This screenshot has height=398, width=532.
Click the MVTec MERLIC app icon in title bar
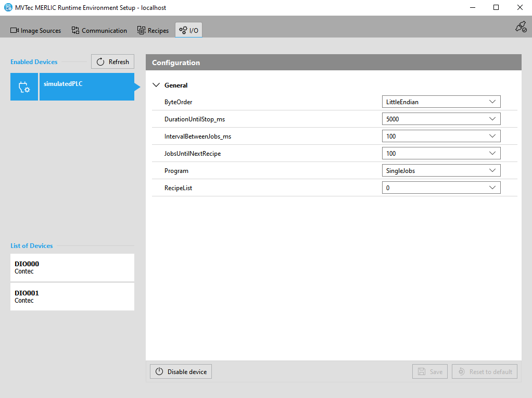(8, 8)
